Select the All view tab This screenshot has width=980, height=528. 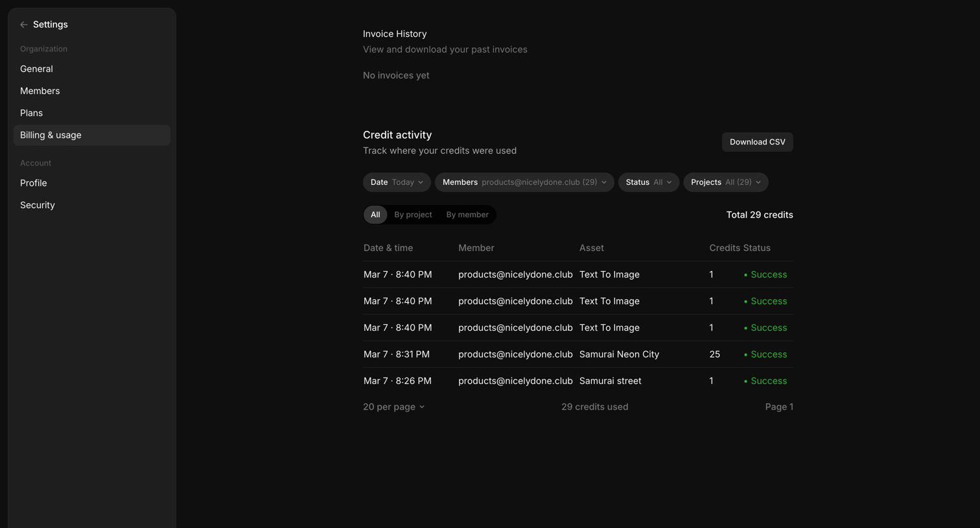(x=375, y=215)
